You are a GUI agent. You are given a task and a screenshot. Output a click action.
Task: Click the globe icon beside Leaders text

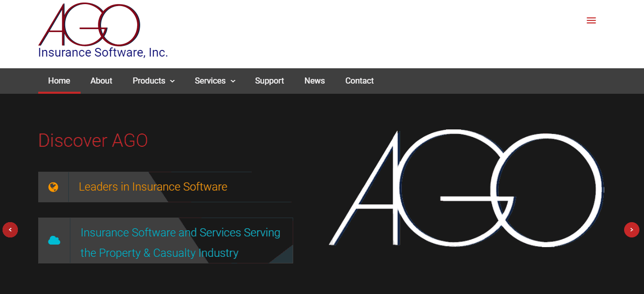(x=53, y=186)
